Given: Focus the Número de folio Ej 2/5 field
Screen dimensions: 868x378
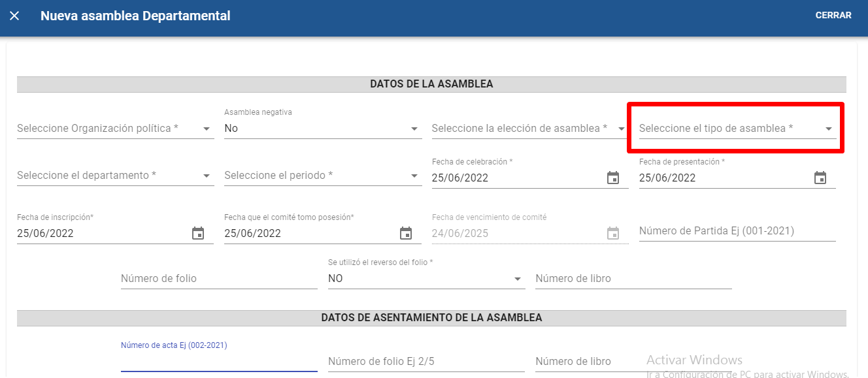Looking at the screenshot, I should (x=426, y=362).
